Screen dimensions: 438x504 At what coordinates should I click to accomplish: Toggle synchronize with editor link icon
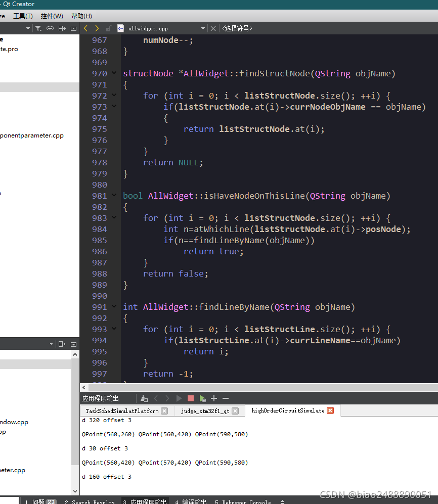pyautogui.click(x=50, y=29)
